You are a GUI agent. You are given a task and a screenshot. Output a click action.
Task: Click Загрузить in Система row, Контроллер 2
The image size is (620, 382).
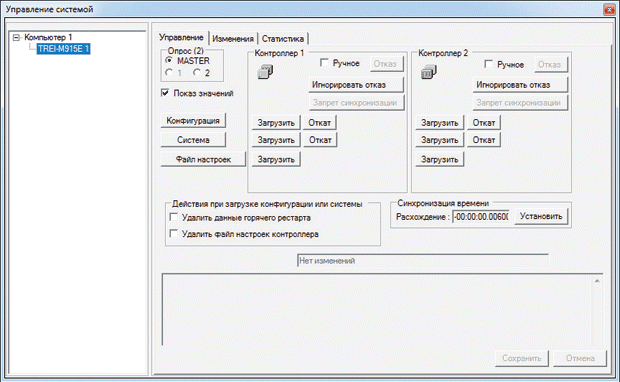[x=440, y=140]
